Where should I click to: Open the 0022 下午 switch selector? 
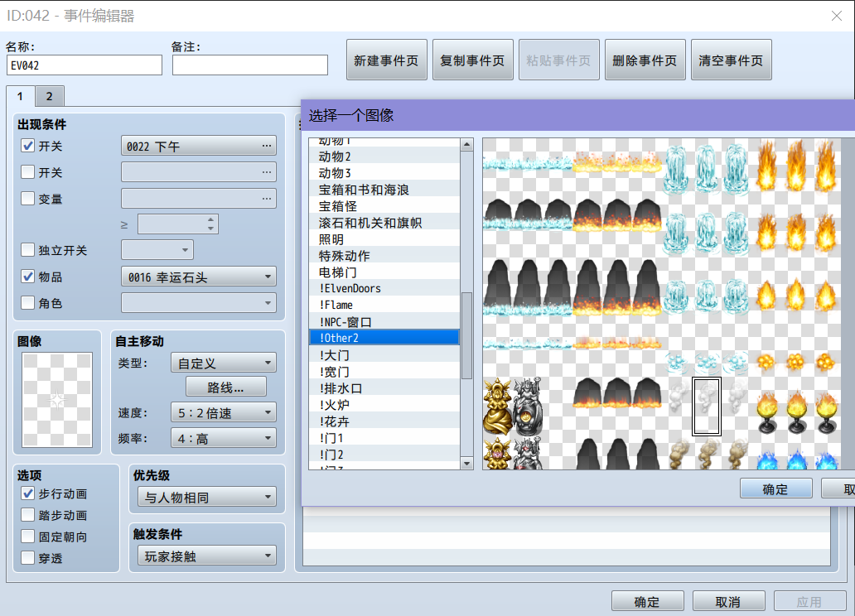[199, 146]
